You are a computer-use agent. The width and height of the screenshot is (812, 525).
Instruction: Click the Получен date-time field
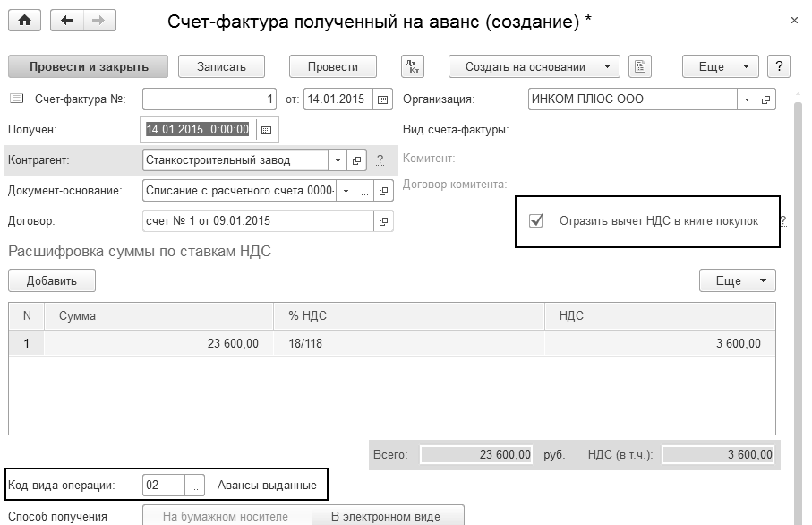point(199,130)
